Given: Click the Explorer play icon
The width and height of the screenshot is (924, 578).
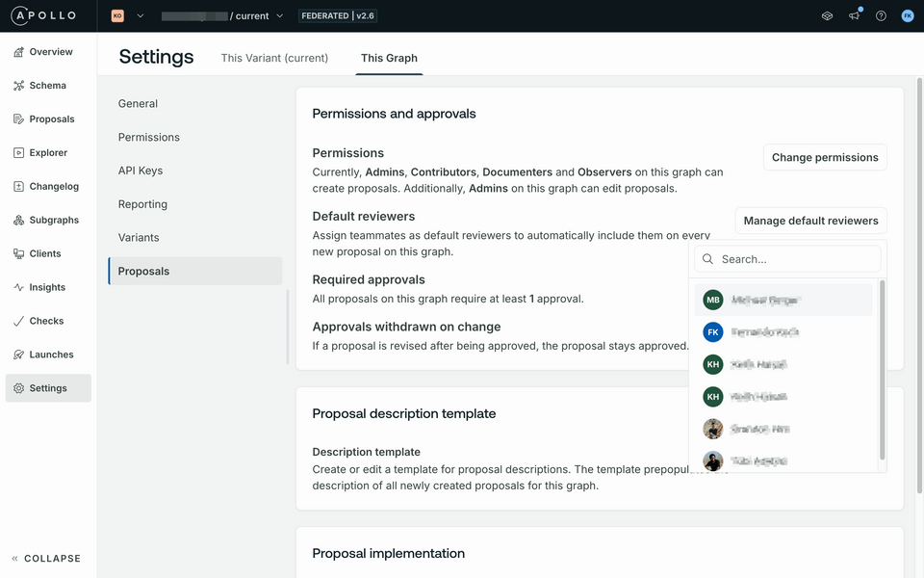Looking at the screenshot, I should pos(19,153).
